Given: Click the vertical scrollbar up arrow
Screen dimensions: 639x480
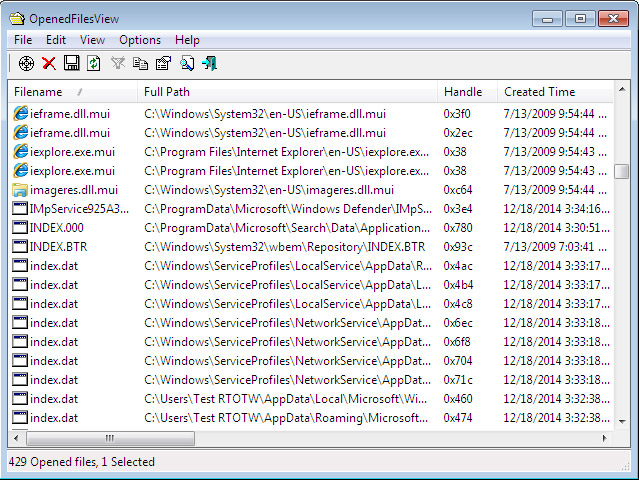Looking at the screenshot, I should point(622,89).
